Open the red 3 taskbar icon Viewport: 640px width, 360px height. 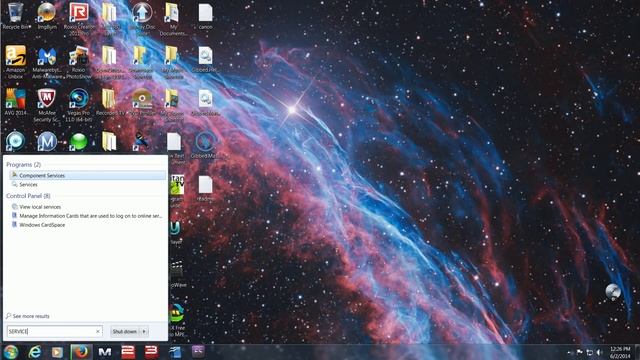pos(151,352)
